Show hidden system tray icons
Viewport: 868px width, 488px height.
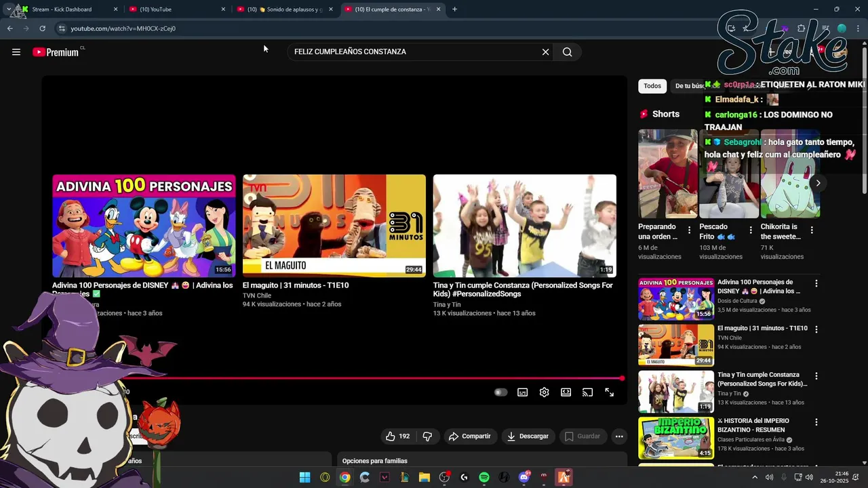coord(755,477)
